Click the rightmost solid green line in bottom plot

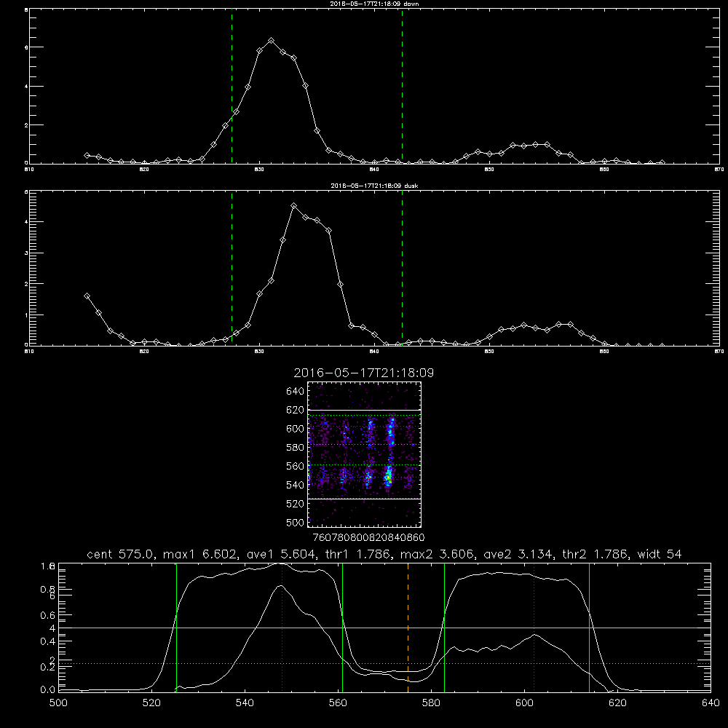[589, 628]
